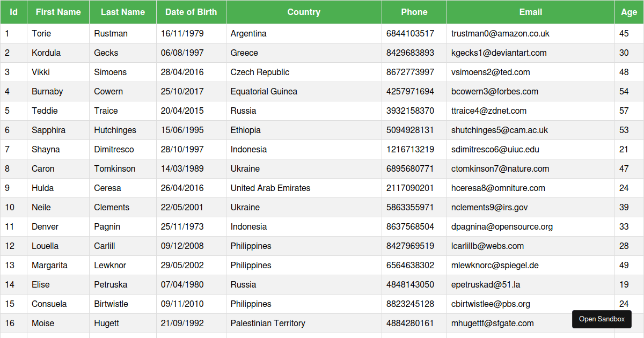Select last name Birtwistle cell
The image size is (644, 338).
pyautogui.click(x=123, y=304)
